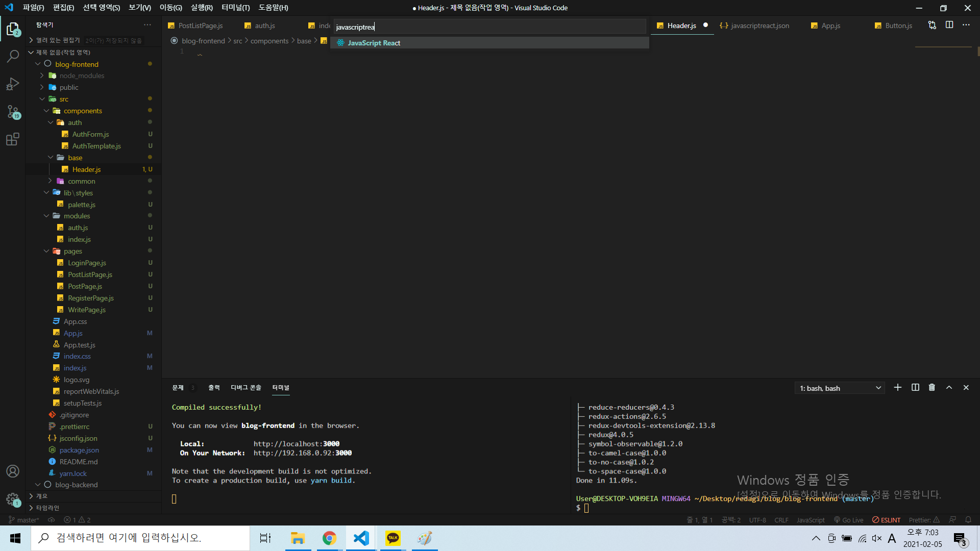Screen dimensions: 980x551
Task: Expand the common folder
Action: [x=81, y=181]
